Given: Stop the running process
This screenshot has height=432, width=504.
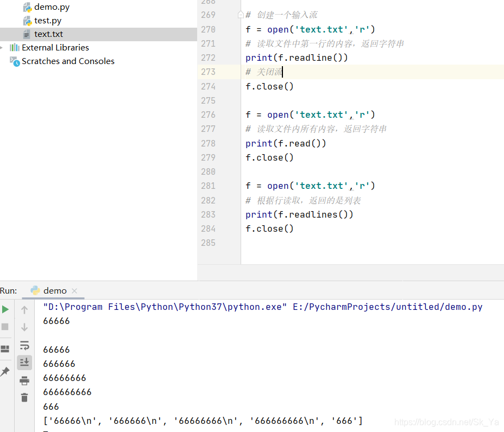Looking at the screenshot, I should (5, 327).
